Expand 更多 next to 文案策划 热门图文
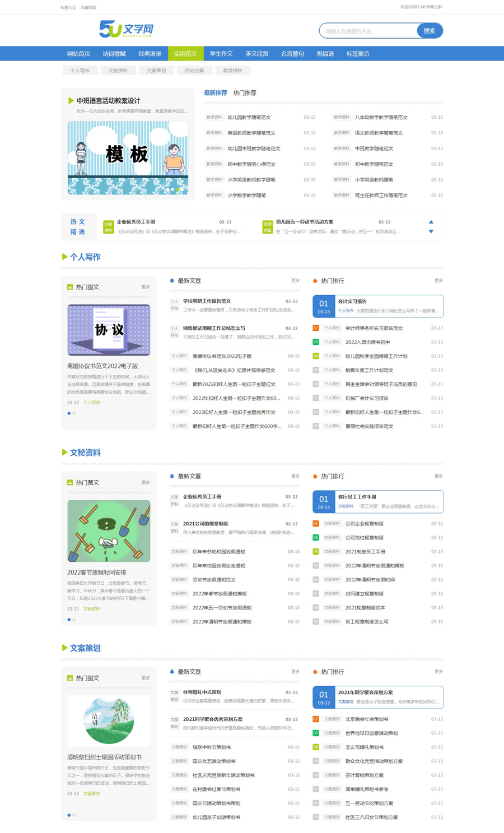 (146, 678)
